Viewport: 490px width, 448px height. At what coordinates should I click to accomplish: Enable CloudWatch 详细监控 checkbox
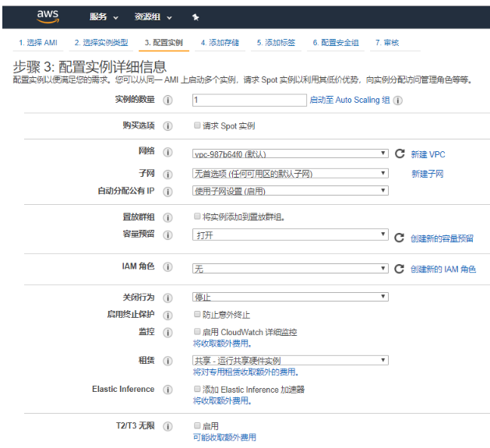(x=197, y=331)
